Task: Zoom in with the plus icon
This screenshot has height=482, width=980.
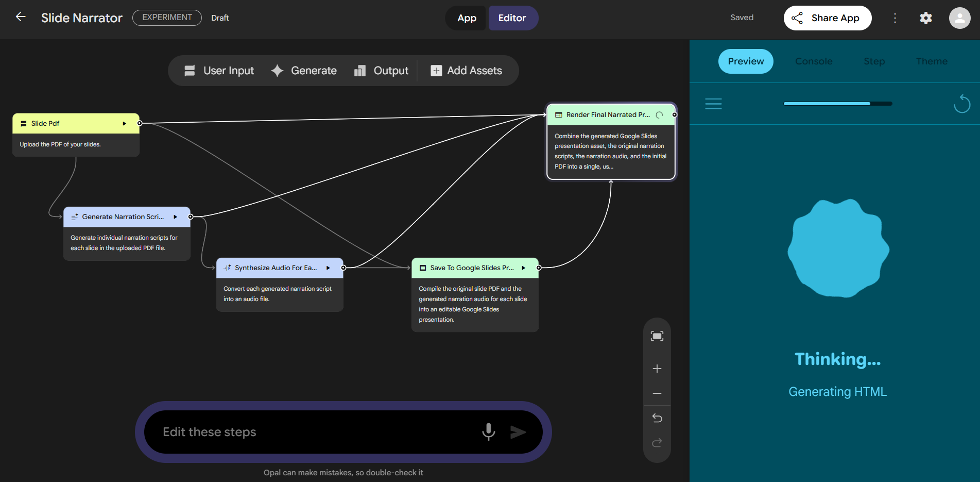Action: point(657,369)
